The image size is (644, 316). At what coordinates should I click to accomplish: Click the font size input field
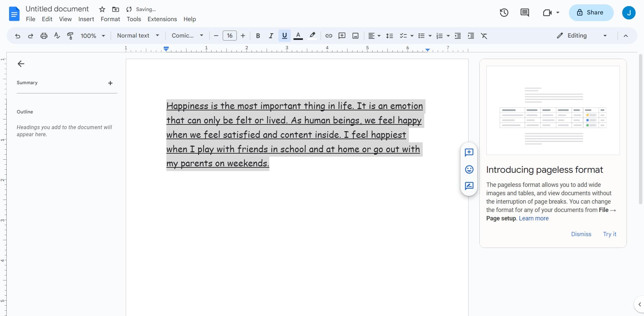click(x=230, y=36)
